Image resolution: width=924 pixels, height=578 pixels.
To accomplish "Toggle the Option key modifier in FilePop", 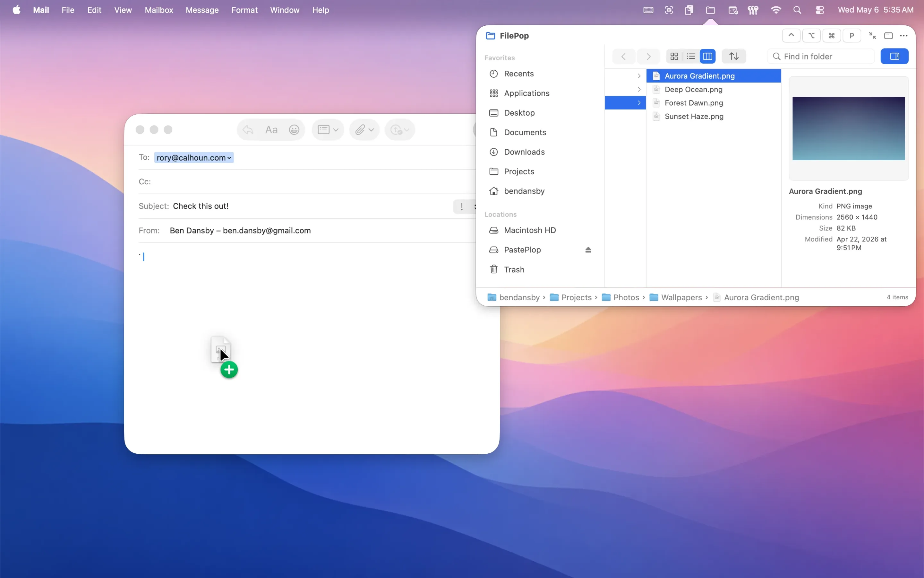I will pos(811,36).
